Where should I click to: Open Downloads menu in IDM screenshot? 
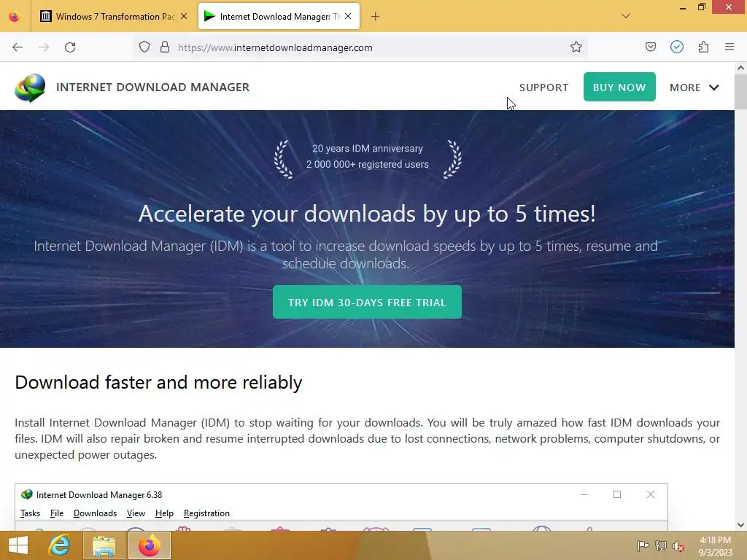point(95,513)
